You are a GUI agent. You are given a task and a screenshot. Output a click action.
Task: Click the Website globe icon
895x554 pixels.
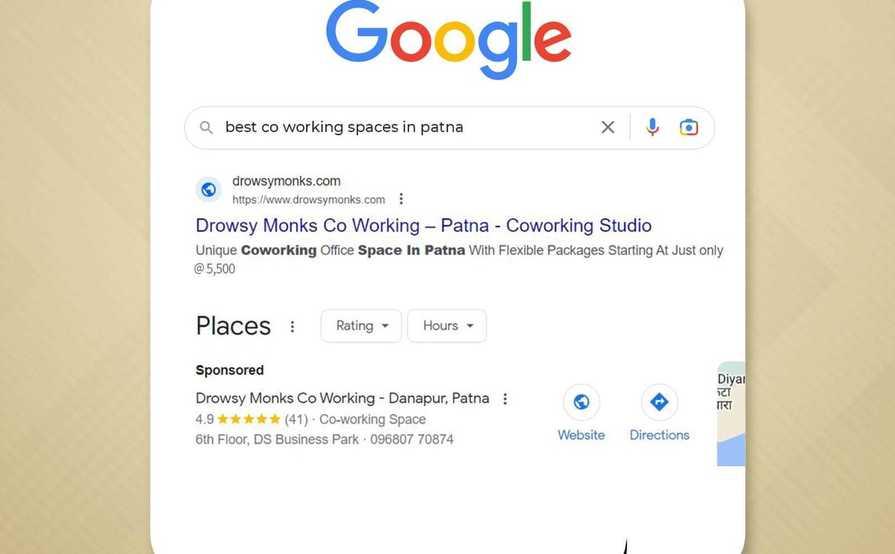click(581, 402)
